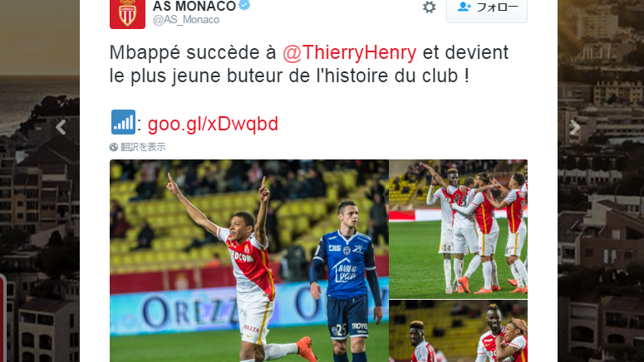Click the AS MONACO account name
The width and height of the screenshot is (644, 362).
click(x=194, y=6)
